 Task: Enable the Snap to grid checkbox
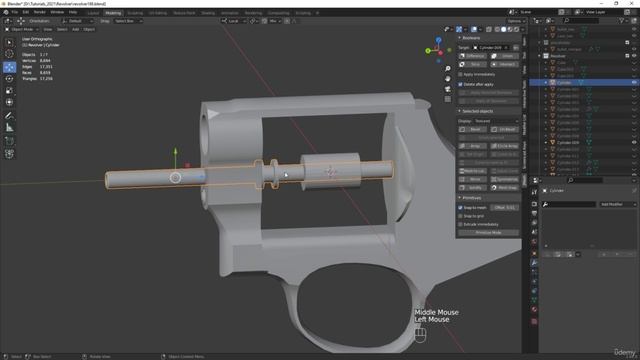(460, 216)
